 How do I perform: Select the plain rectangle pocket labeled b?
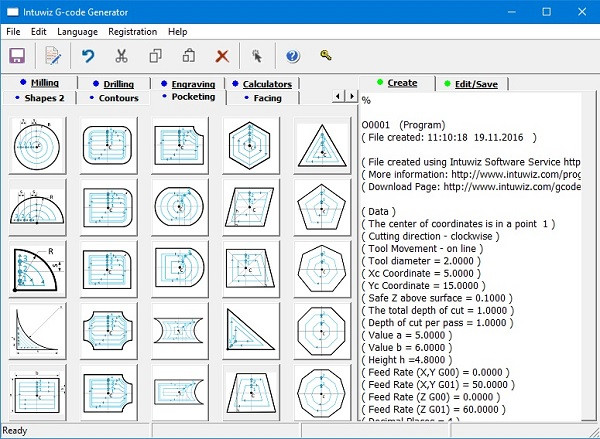coord(37,393)
